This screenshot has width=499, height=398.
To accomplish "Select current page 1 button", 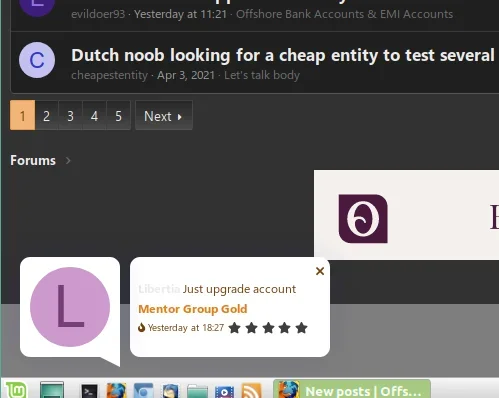I will [22, 115].
